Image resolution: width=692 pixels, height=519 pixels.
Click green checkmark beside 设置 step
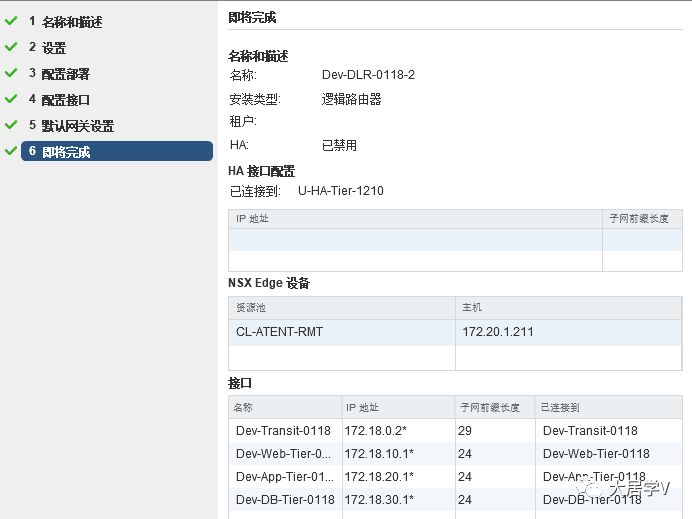(11, 47)
